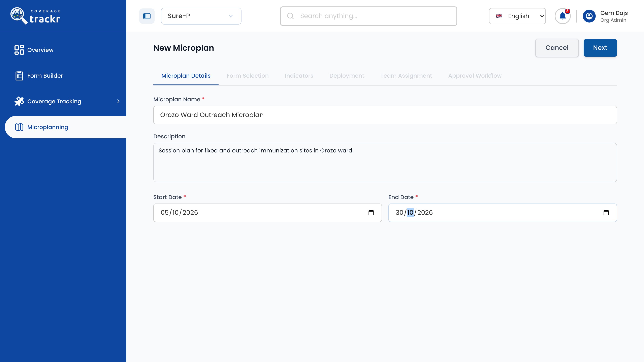Viewport: 644px width, 362px height.
Task: Switch to the Deployment tab
Action: [347, 76]
